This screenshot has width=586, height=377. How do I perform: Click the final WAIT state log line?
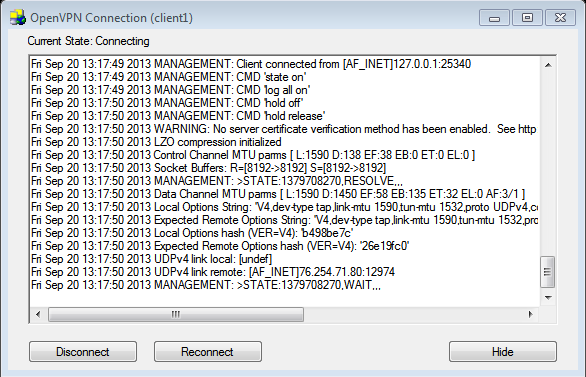(x=206, y=285)
